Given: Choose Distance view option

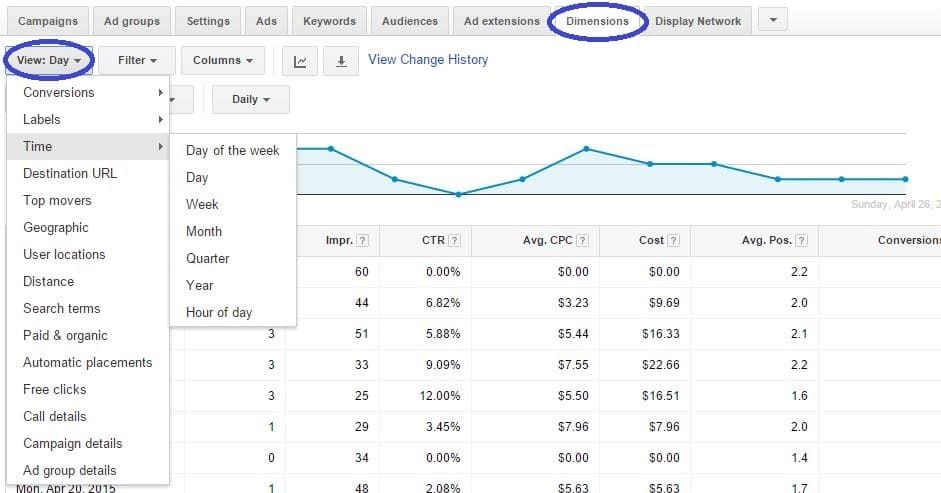Looking at the screenshot, I should [88, 282].
